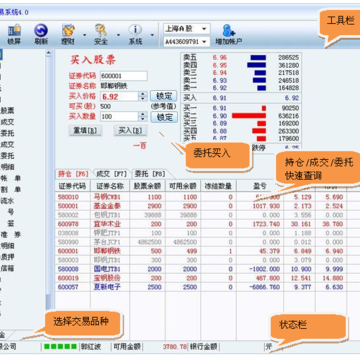Viewport: 360px width, 360px height.
Task: Click the 买四 price 6.88
Action: tap(220, 131)
